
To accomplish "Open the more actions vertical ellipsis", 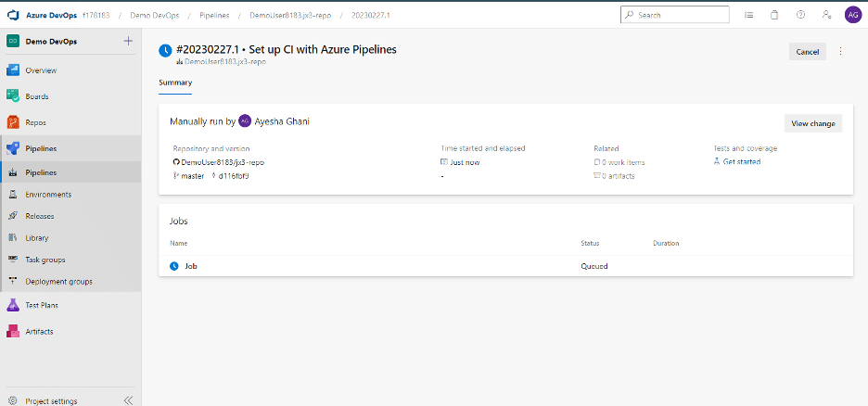I will pyautogui.click(x=841, y=51).
